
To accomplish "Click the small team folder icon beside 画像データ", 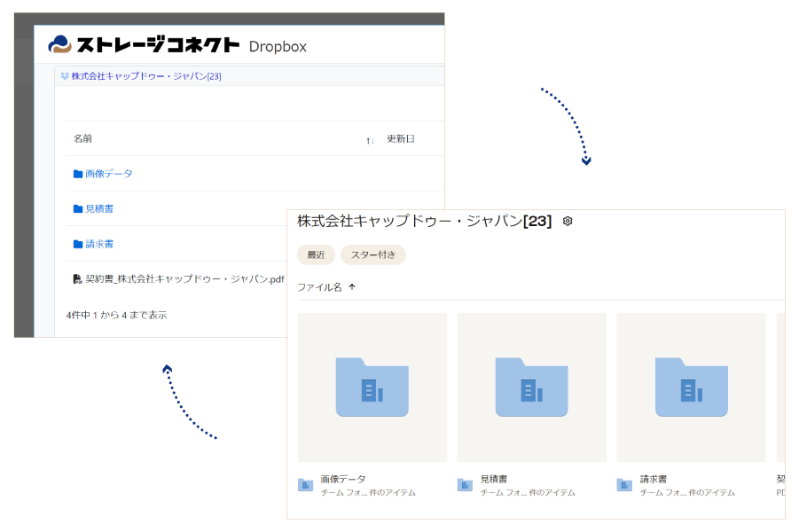I will pos(305,485).
